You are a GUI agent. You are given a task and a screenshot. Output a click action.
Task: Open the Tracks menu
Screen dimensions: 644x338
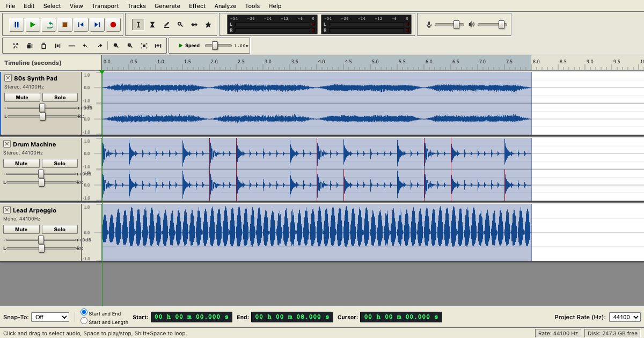point(137,6)
